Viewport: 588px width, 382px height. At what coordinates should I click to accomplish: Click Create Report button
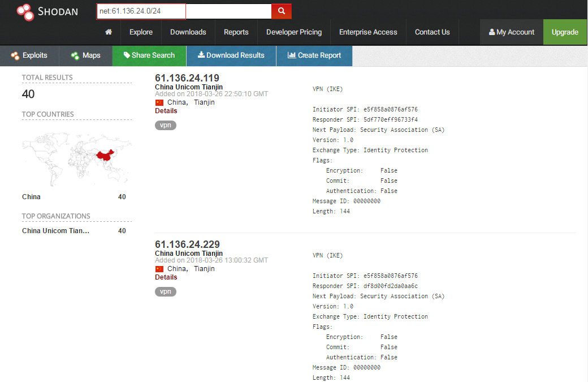(x=314, y=55)
